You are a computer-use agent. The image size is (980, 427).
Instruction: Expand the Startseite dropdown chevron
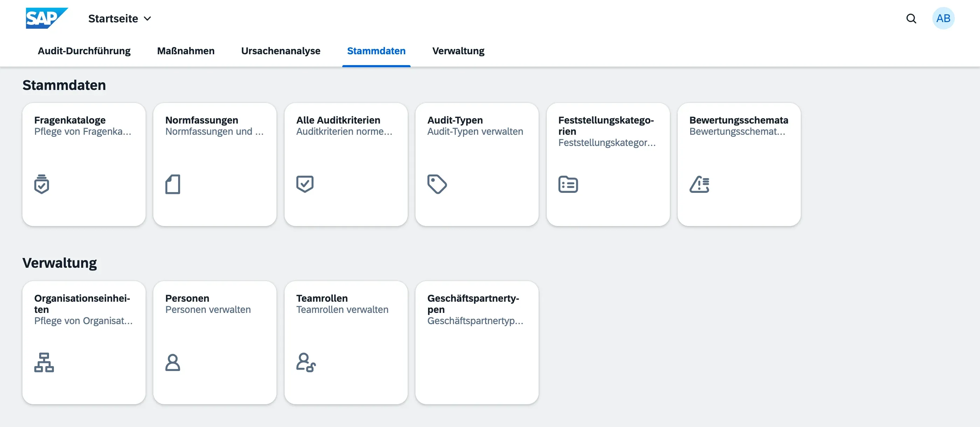(x=148, y=19)
